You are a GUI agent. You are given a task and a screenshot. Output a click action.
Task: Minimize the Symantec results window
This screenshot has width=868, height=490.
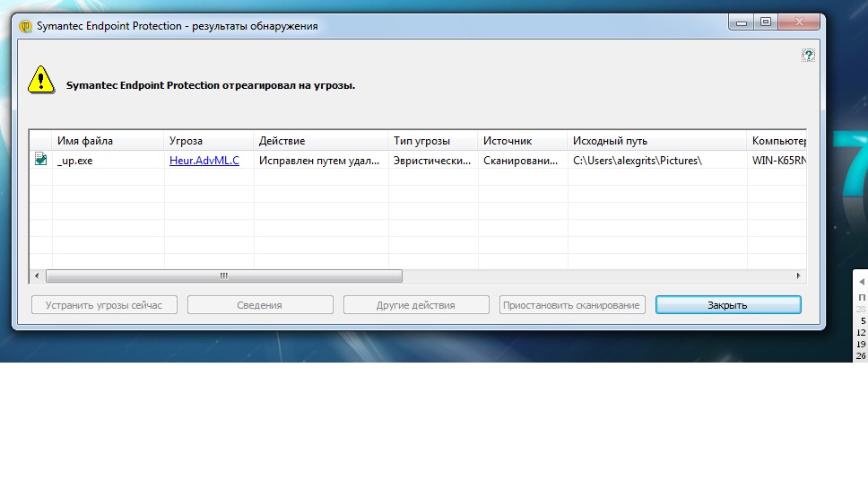(742, 22)
